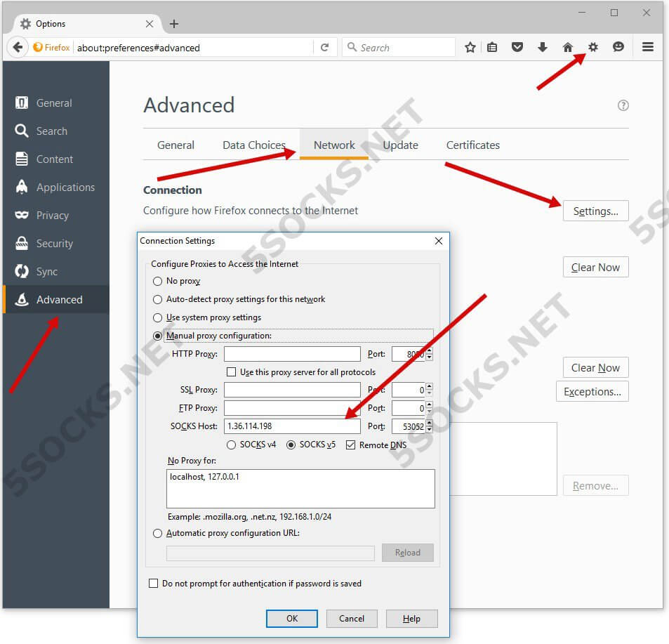This screenshot has height=644, width=669.
Task: Open Privacy preferences in the sidebar
Action: point(56,216)
